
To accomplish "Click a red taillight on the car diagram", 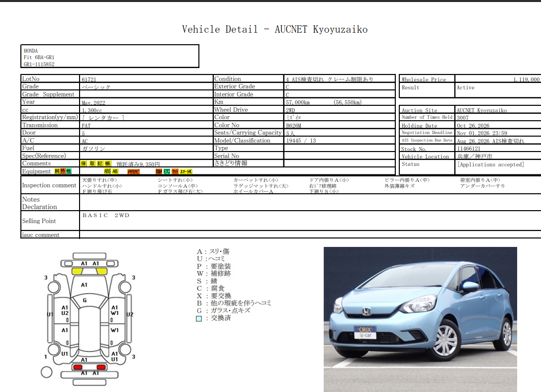I will click(x=78, y=367).
